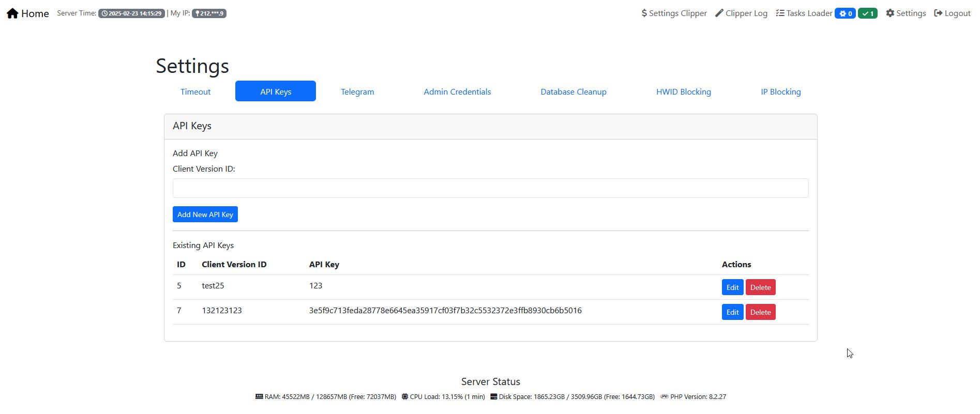Image resolution: width=980 pixels, height=414 pixels.
Task: Click the 'Server Status' heading
Action: pyautogui.click(x=491, y=382)
